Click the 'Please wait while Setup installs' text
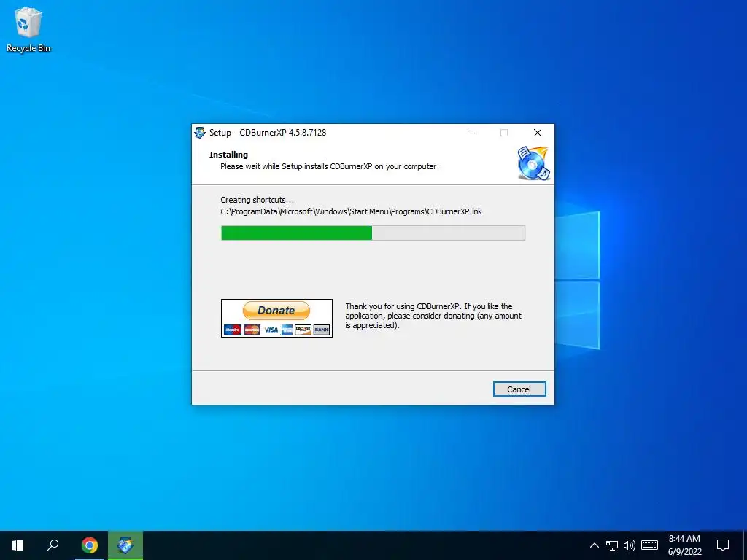747x560 pixels. (x=330, y=166)
